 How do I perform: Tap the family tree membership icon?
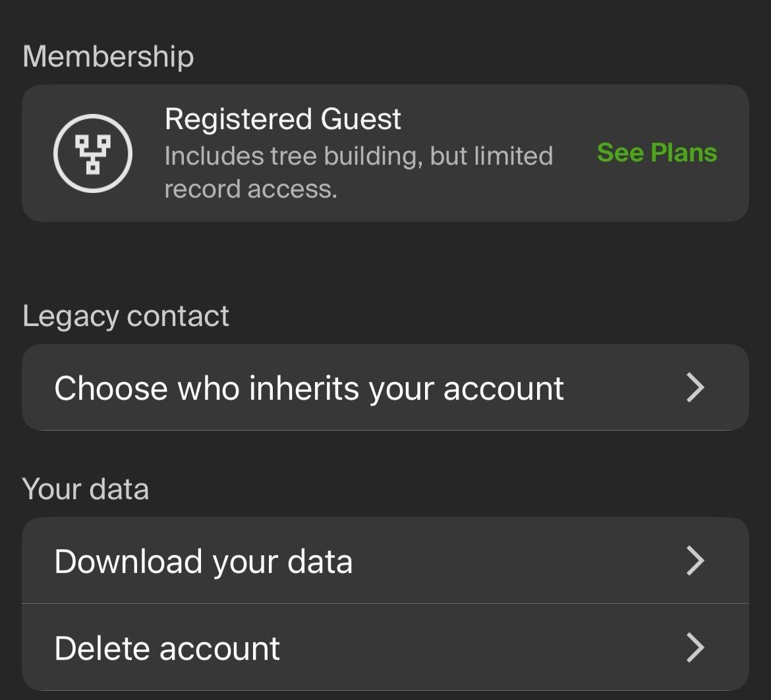click(x=93, y=153)
